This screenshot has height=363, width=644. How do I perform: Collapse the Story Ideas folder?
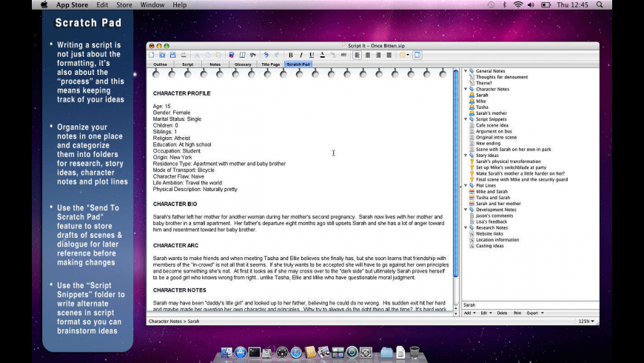coord(466,156)
